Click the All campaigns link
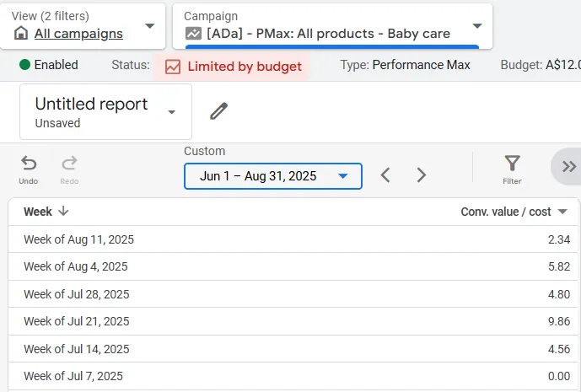This screenshot has height=392, width=581. (x=78, y=34)
